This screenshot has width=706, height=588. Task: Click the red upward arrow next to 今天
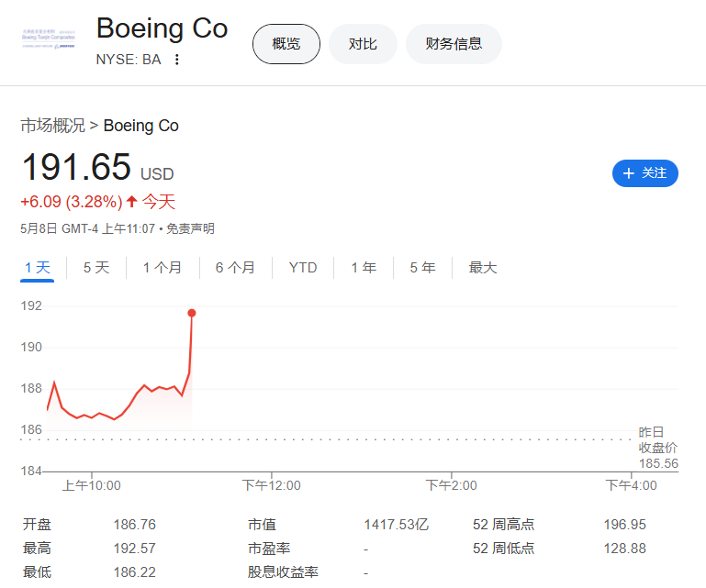pyautogui.click(x=131, y=201)
